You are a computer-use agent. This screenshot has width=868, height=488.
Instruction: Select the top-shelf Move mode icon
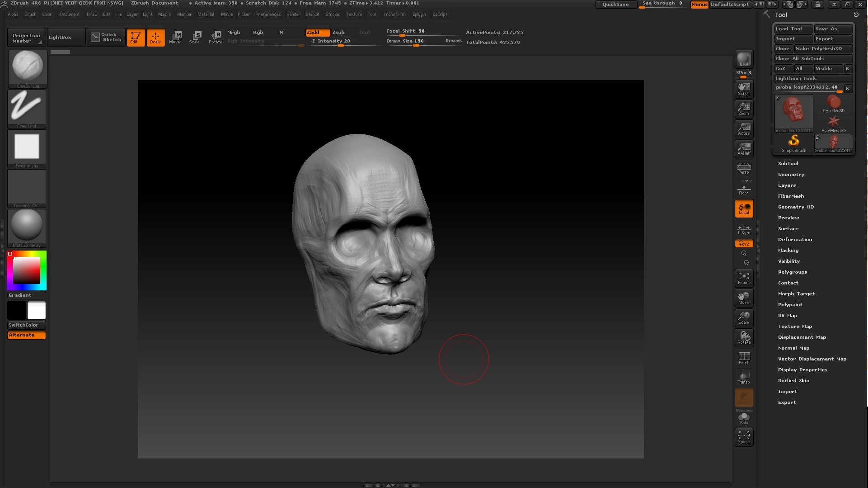[175, 37]
